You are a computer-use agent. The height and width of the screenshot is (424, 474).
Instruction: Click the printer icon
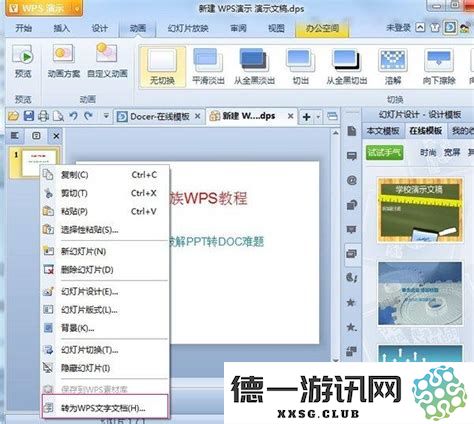43,116
